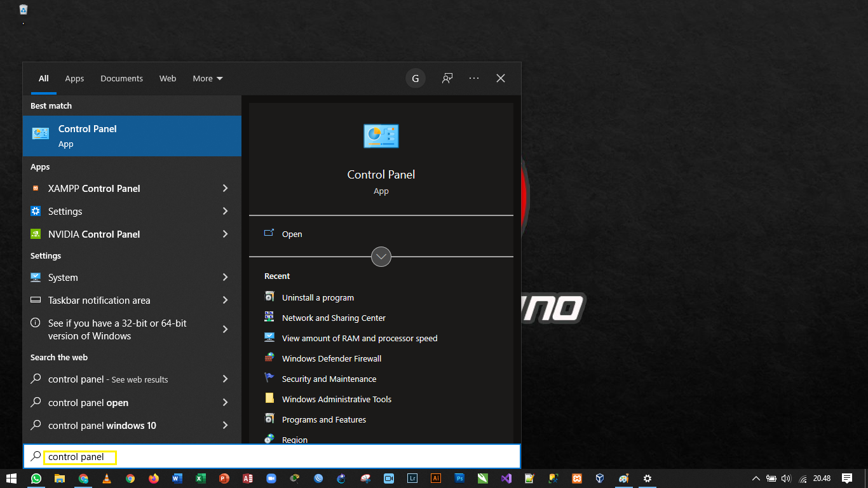Check the battery status tray icon
Viewport: 868px width, 488px height.
771,478
